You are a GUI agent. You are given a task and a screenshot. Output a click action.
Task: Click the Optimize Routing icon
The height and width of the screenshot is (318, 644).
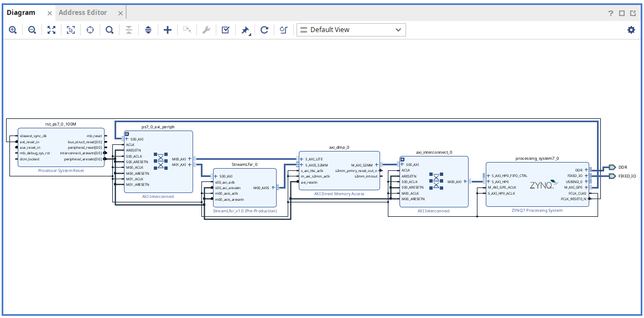pyautogui.click(x=283, y=30)
